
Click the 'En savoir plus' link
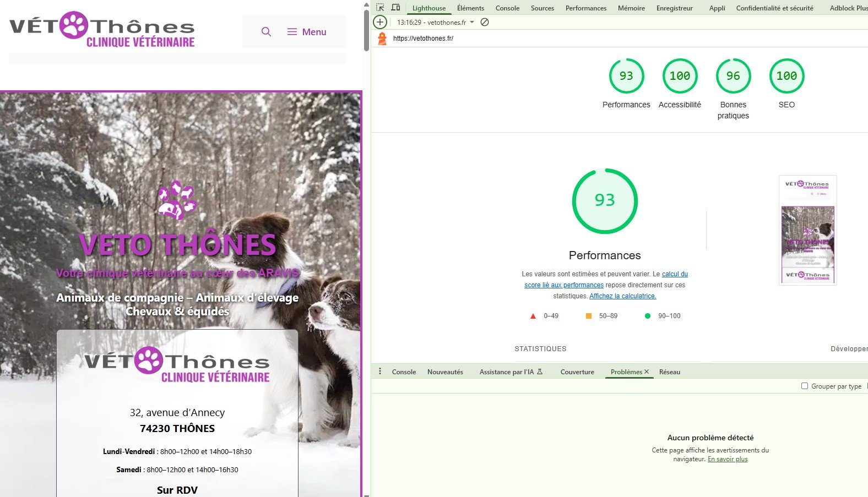coord(728,459)
